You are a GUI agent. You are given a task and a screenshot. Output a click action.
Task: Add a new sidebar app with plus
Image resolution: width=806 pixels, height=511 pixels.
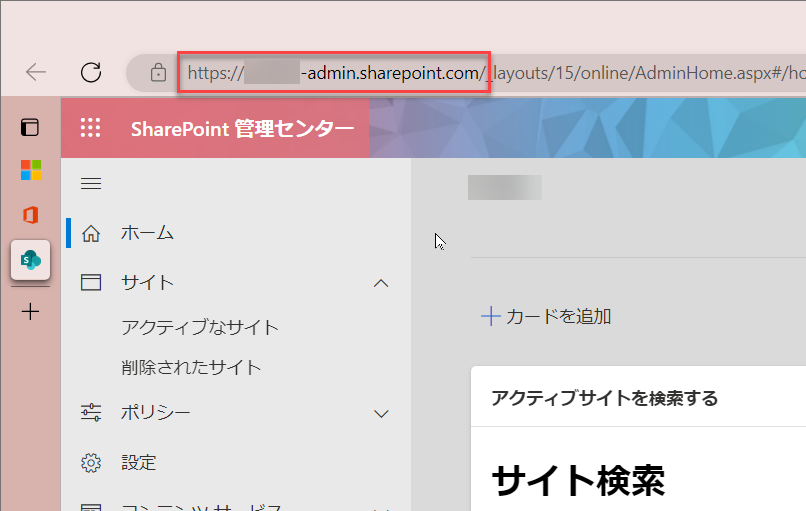(30, 312)
